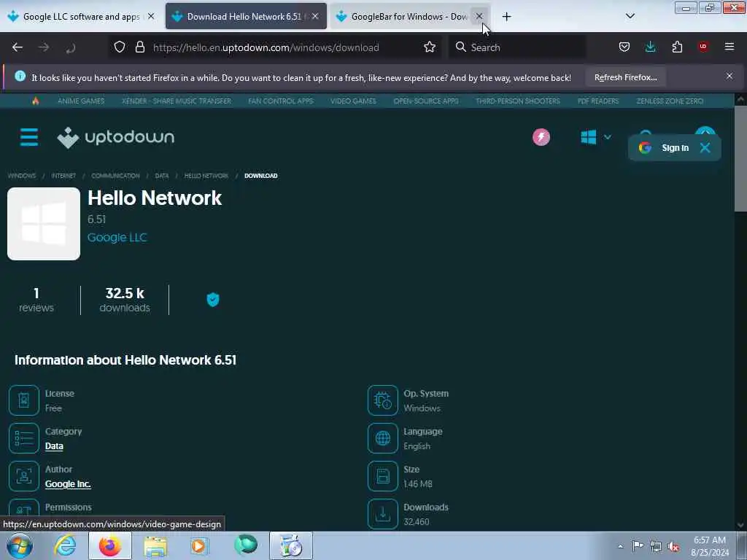747x560 pixels.
Task: Open a new browser tab
Action: [506, 17]
